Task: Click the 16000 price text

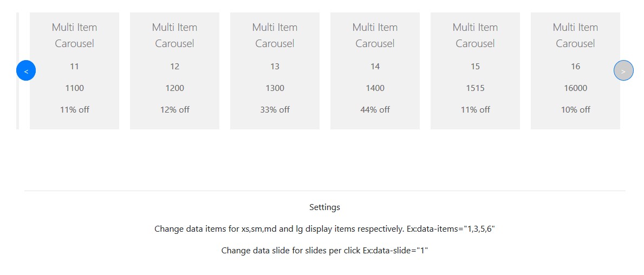Action: pos(575,88)
